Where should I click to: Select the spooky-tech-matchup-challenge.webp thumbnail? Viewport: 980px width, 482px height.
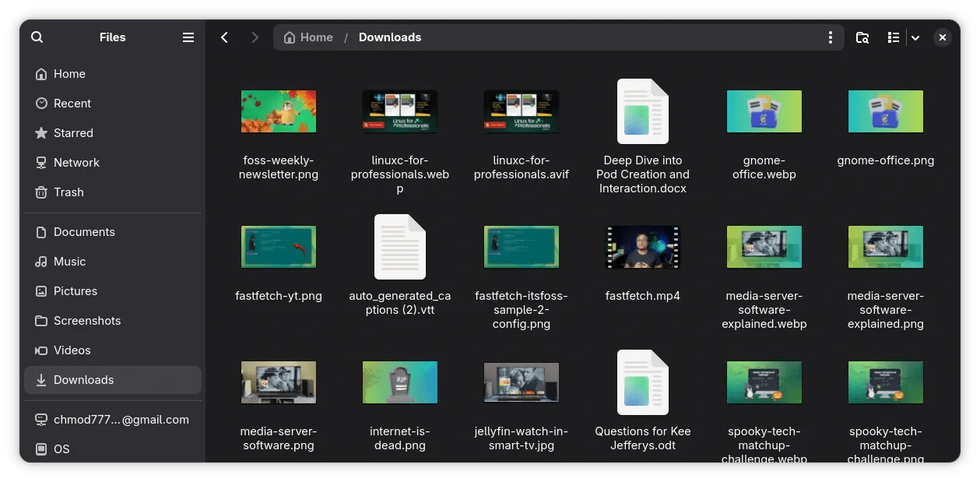764,382
